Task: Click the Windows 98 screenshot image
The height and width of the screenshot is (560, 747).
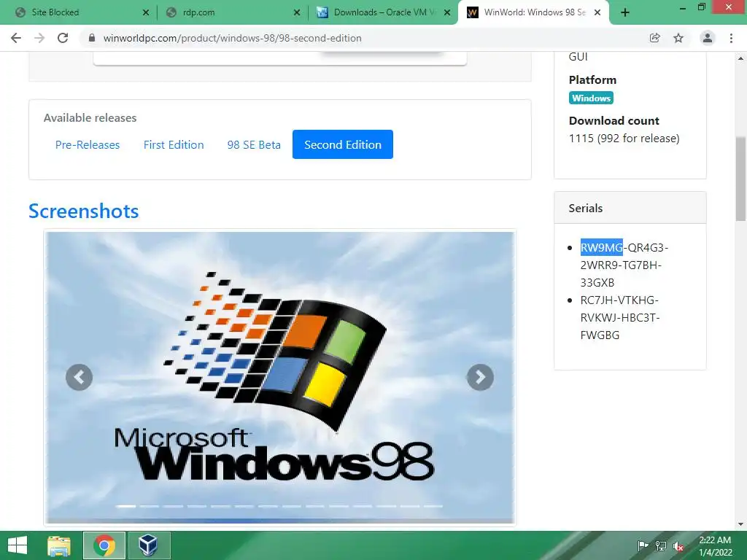Action: [280, 377]
